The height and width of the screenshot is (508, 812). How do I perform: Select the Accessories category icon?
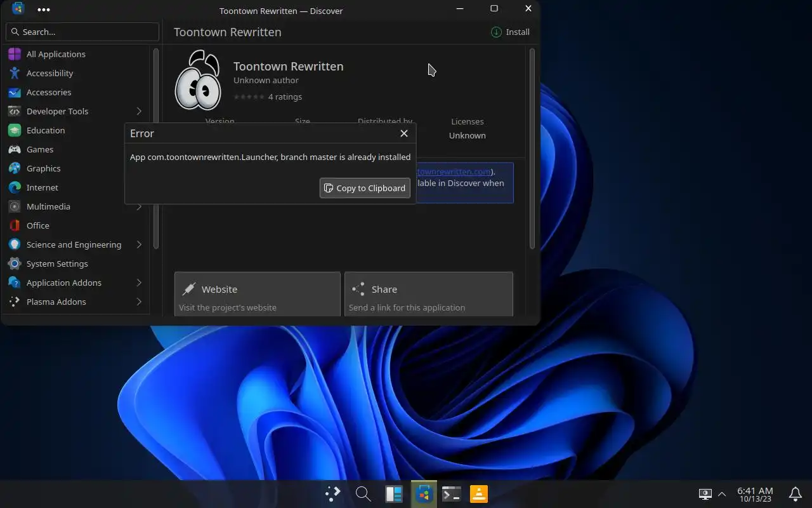(15, 92)
